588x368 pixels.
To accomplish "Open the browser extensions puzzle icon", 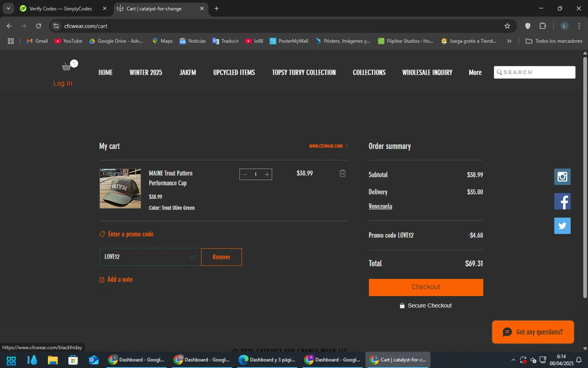I will 543,26.
